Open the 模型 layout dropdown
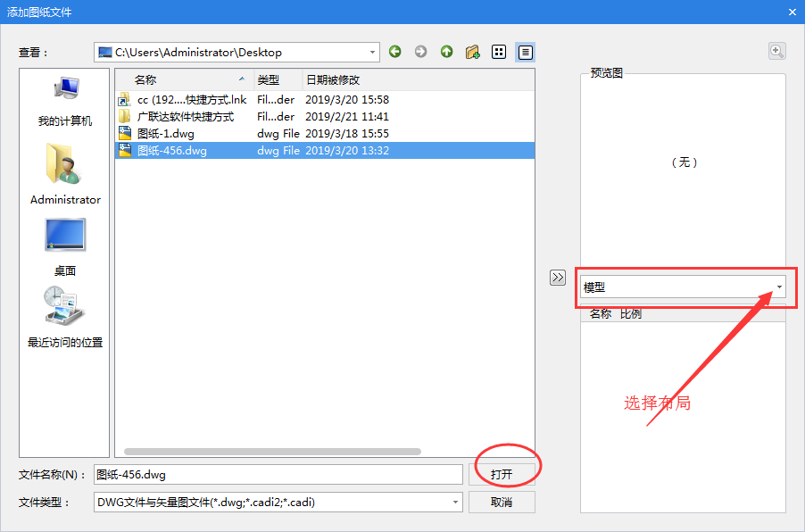The width and height of the screenshot is (805, 532). click(x=779, y=287)
